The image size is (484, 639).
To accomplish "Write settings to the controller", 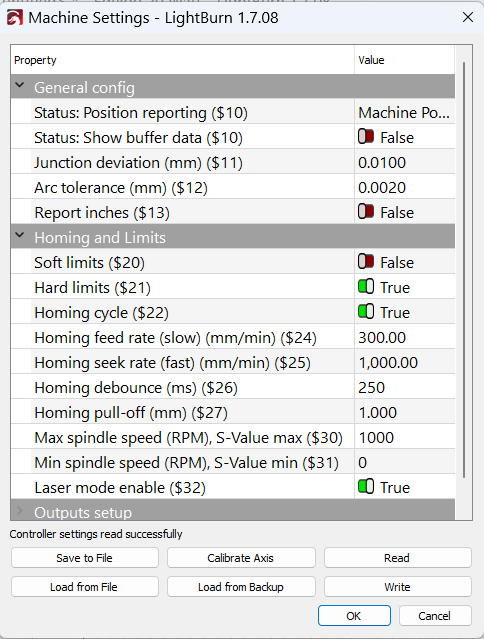I will tap(397, 587).
